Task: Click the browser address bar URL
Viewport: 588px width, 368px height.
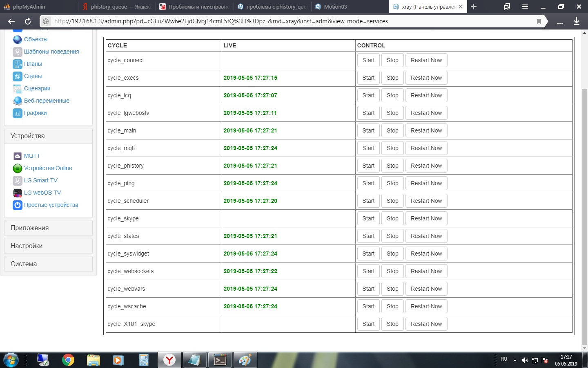Action: pos(221,21)
